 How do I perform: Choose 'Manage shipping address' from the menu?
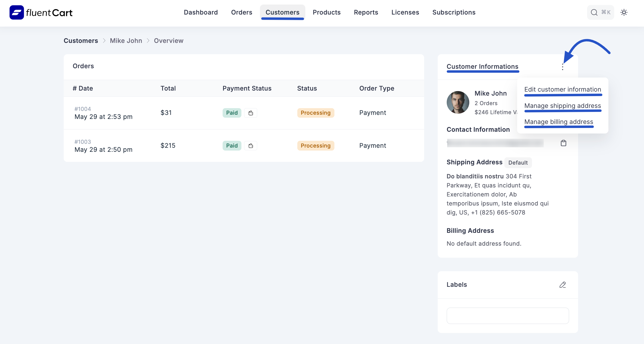pos(563,106)
